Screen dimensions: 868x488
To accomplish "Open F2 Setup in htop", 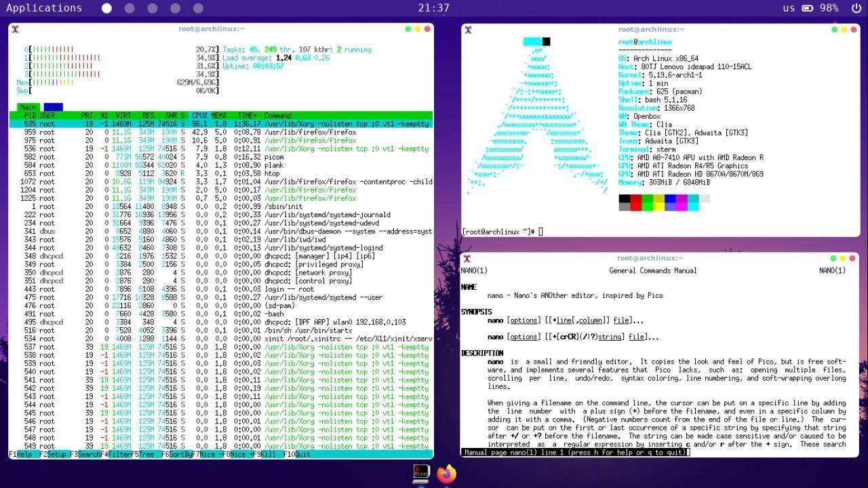I will [54, 454].
